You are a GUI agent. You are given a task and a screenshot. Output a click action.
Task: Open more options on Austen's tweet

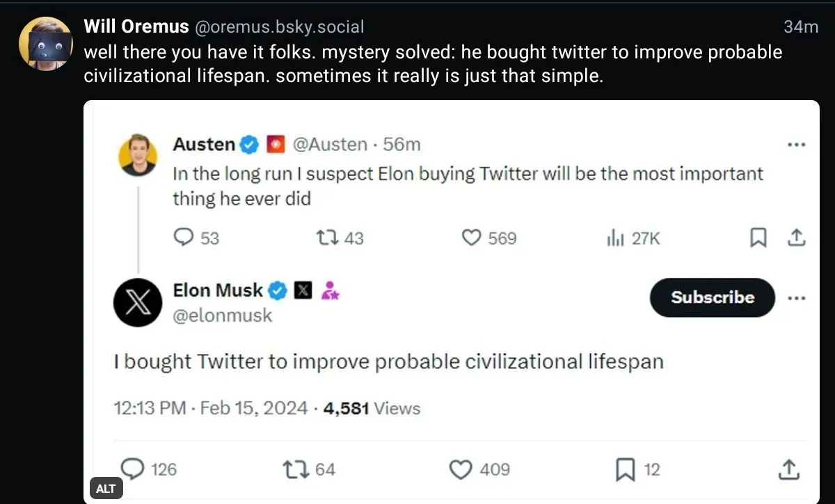796,145
